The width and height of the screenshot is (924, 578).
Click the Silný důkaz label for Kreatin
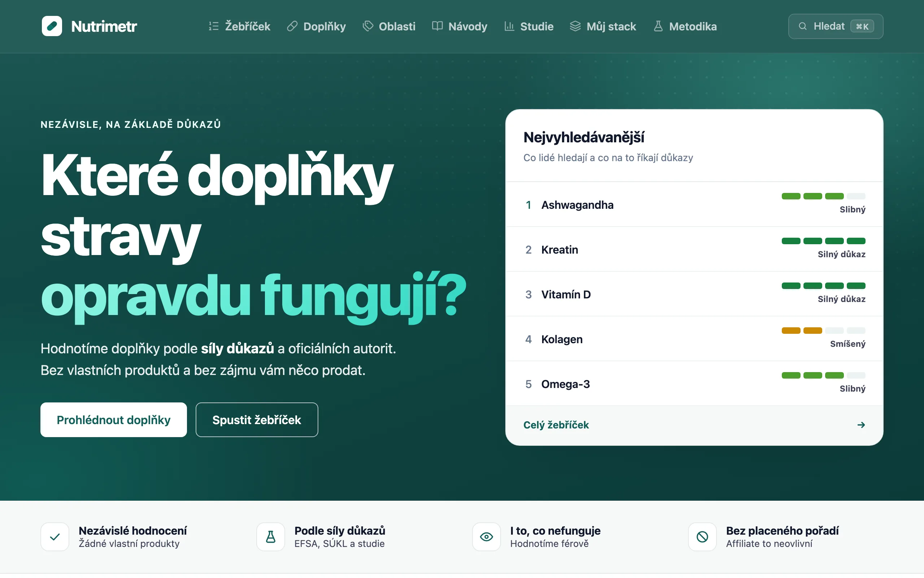coord(842,254)
